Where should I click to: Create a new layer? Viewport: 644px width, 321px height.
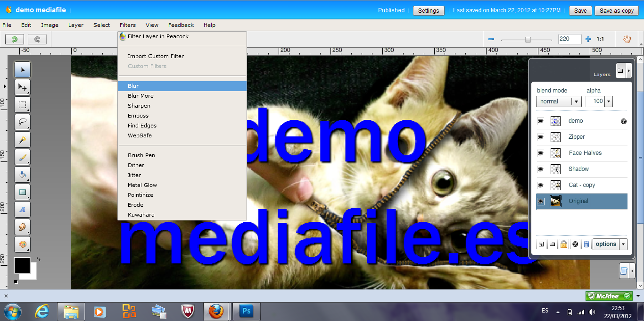click(x=541, y=244)
